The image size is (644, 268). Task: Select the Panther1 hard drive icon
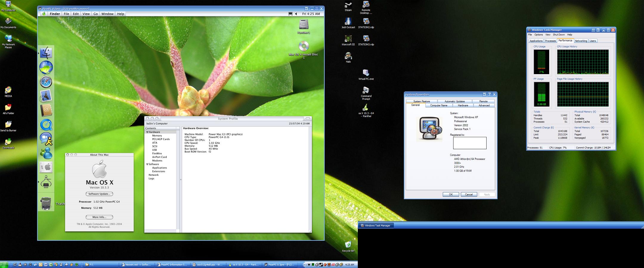[x=304, y=27]
